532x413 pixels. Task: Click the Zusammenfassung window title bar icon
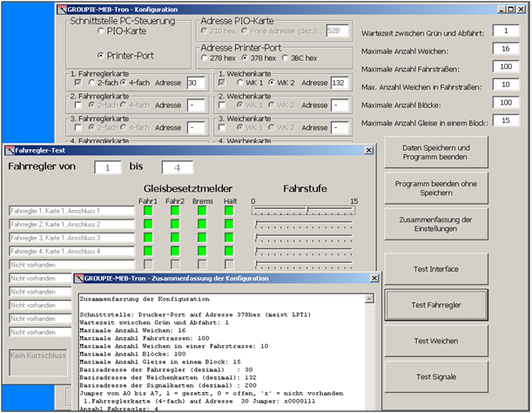[x=79, y=278]
